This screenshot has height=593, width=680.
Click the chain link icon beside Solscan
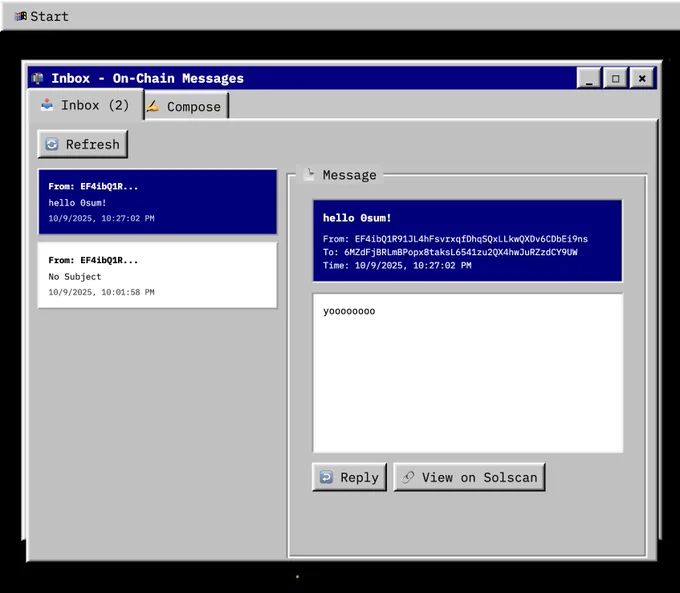[x=408, y=477]
